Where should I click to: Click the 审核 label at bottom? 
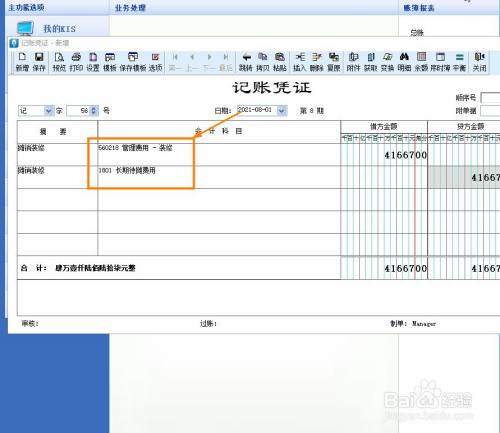click(x=30, y=323)
